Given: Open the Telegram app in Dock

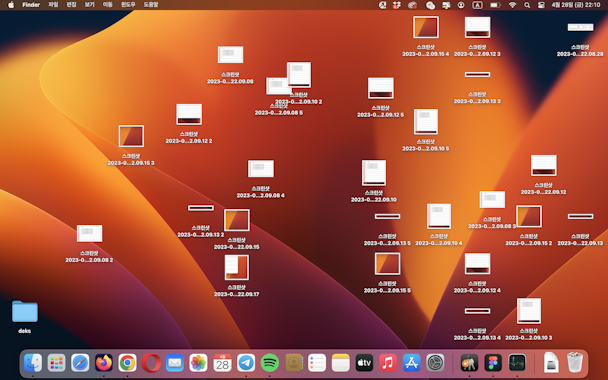Looking at the screenshot, I should pyautogui.click(x=246, y=363).
